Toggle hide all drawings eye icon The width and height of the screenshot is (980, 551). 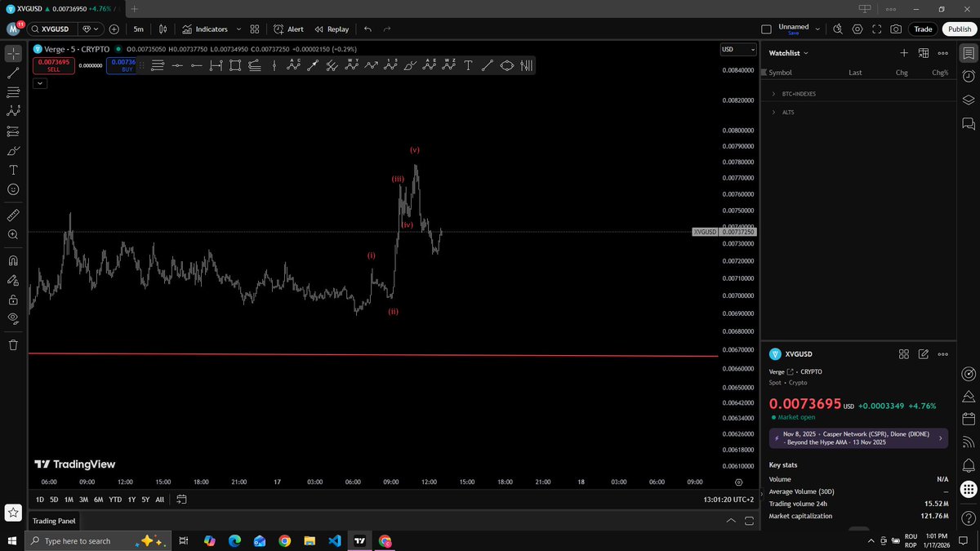click(x=13, y=318)
